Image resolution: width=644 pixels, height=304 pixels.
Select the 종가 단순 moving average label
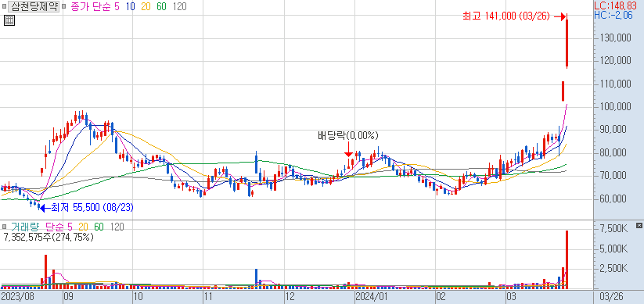[x=90, y=7]
